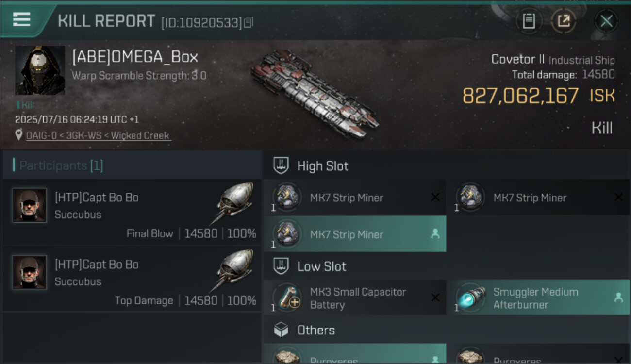Viewport: 631px width, 364px height.
Task: Select the Participants tab
Action: [61, 165]
